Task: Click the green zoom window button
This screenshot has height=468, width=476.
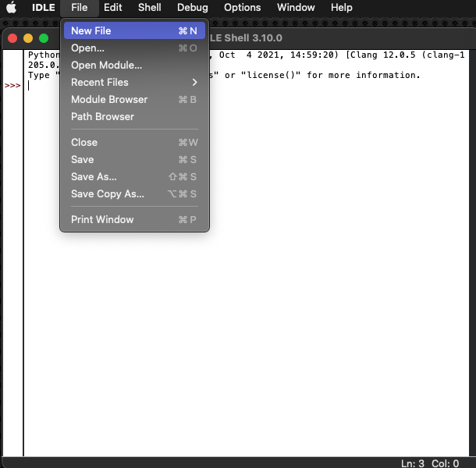Action: [x=42, y=37]
